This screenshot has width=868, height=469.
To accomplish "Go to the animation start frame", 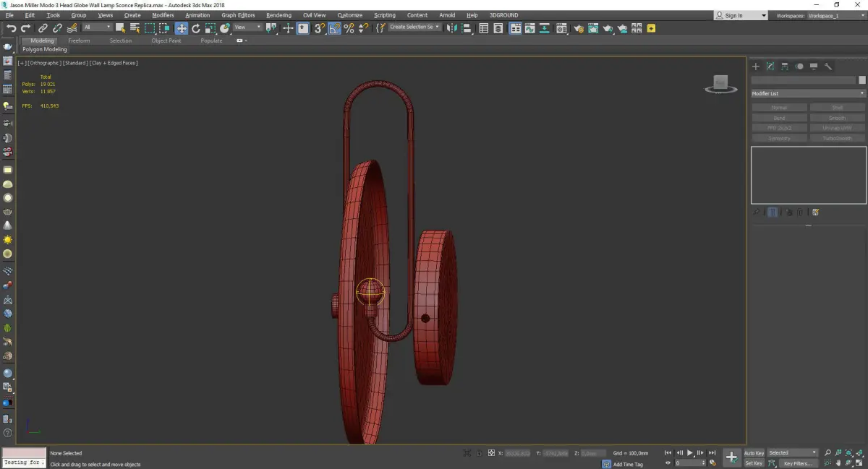I will tap(668, 452).
